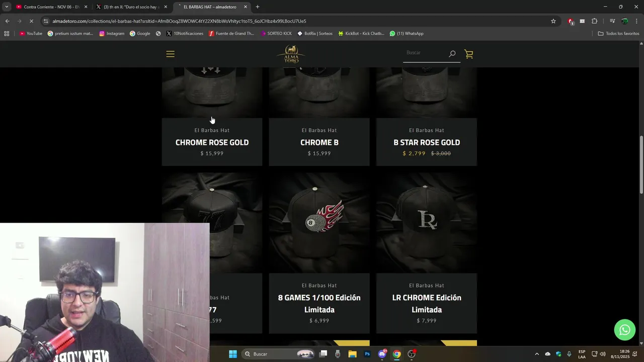This screenshot has height=362, width=644.
Task: Open the Fuente de Grand Th... bookmark
Action: point(231,34)
